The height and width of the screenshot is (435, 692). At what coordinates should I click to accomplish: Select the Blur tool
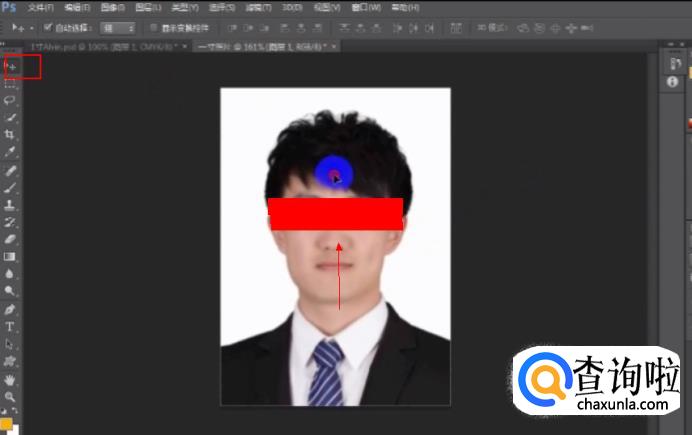point(10,274)
